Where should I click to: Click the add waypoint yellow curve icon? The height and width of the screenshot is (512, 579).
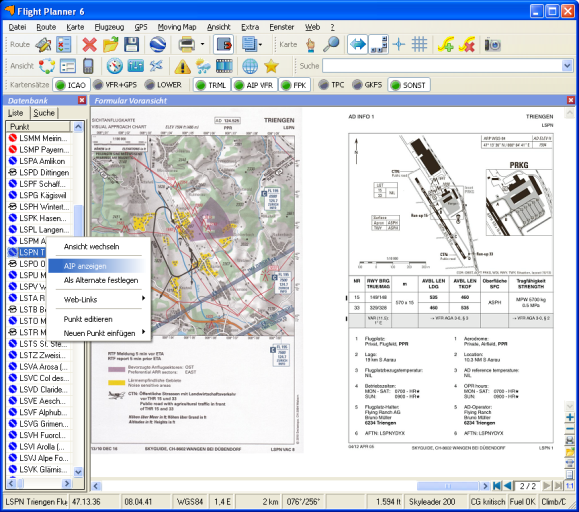click(446, 45)
